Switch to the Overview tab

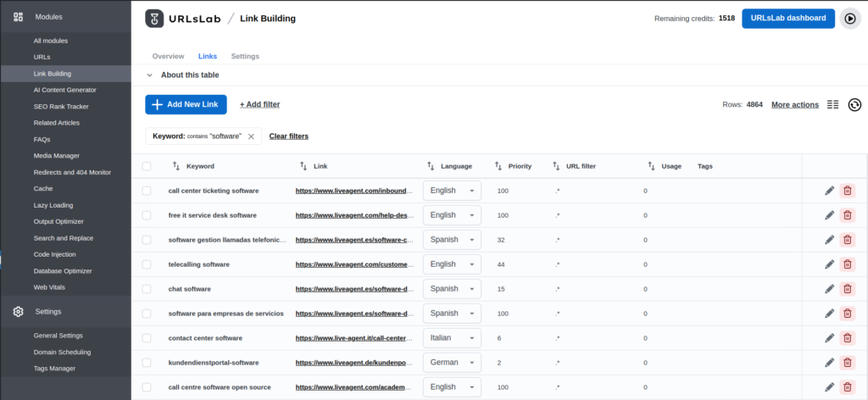tap(168, 57)
